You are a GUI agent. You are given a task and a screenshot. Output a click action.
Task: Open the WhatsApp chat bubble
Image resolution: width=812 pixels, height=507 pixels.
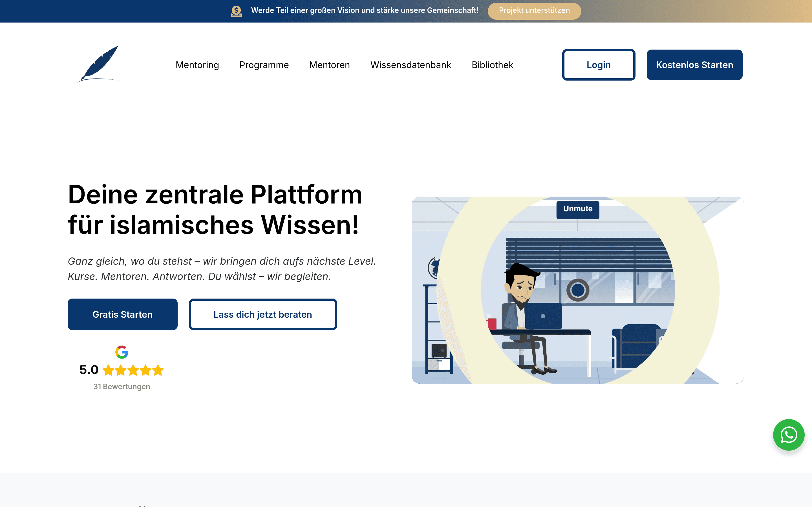[x=789, y=435]
